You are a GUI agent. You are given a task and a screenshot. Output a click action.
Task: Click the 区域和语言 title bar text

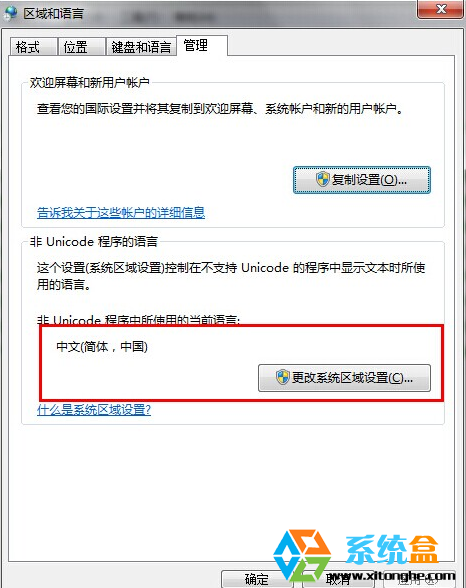pos(53,14)
